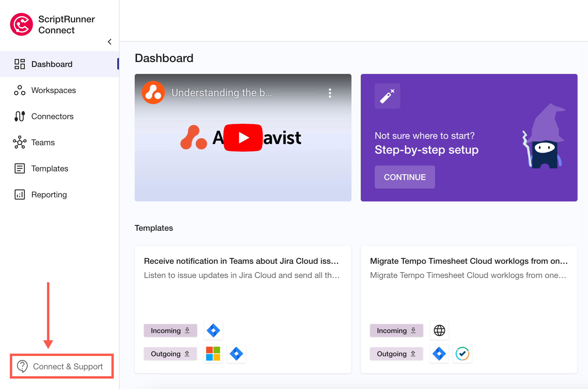Screen dimensions: 588x389
Task: Click the 'Listen to issue updates' description text
Action: click(242, 275)
